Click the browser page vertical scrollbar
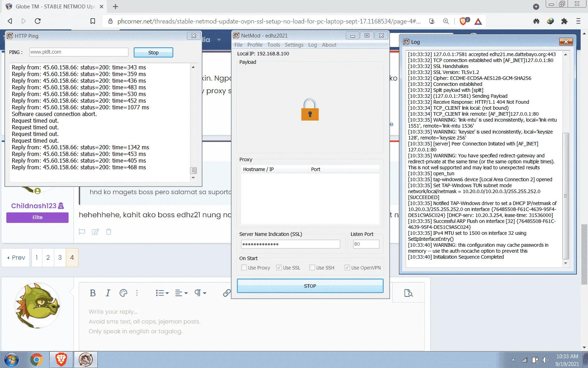This screenshot has width=588, height=368. pyautogui.click(x=584, y=254)
